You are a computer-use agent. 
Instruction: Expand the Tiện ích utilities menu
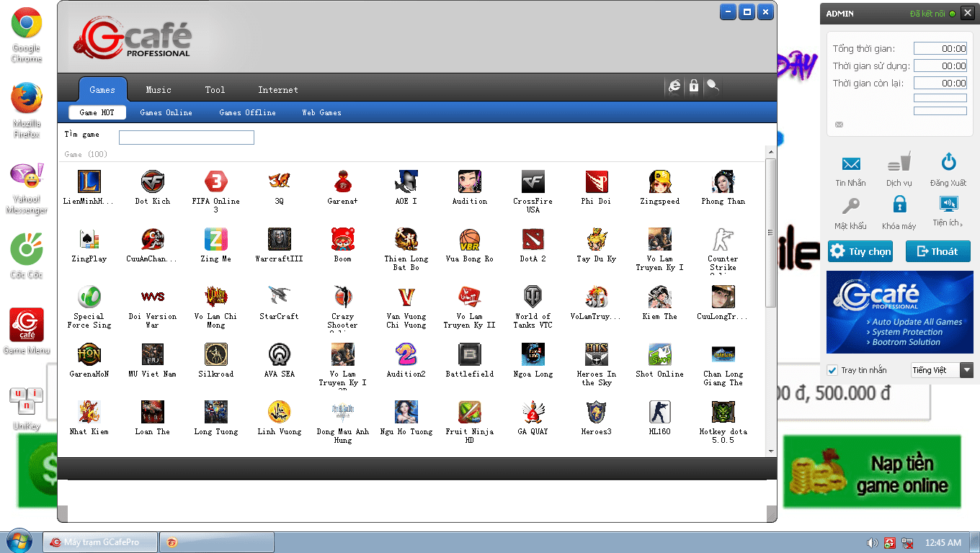(x=948, y=204)
